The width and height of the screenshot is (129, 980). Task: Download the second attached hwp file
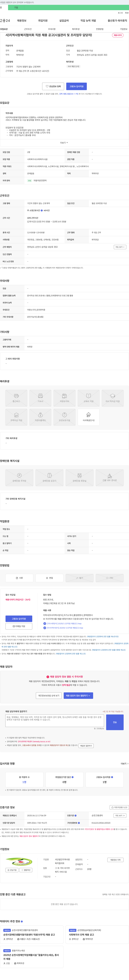(x=65, y=628)
